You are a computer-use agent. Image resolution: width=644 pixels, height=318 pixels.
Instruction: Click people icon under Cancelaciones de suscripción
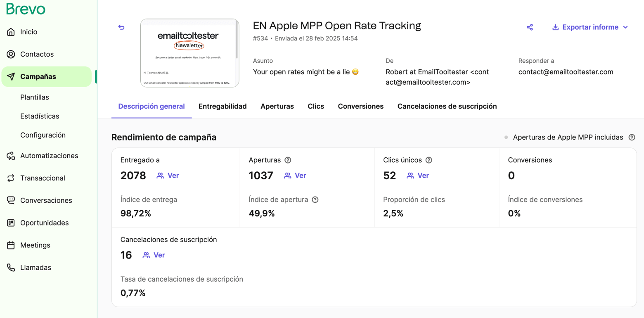[146, 255]
